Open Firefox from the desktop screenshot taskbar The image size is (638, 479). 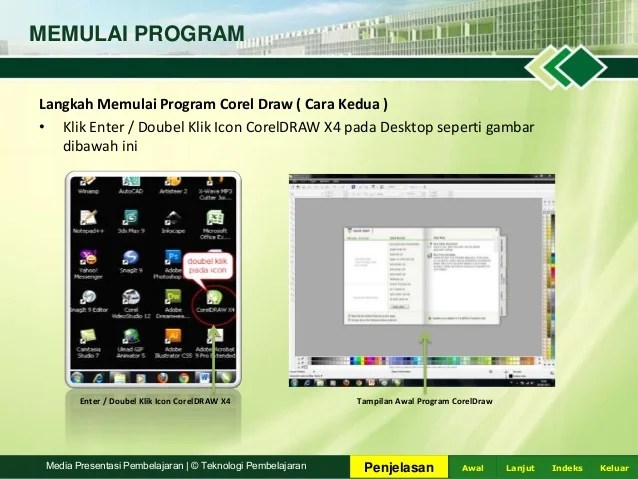pyautogui.click(x=163, y=378)
